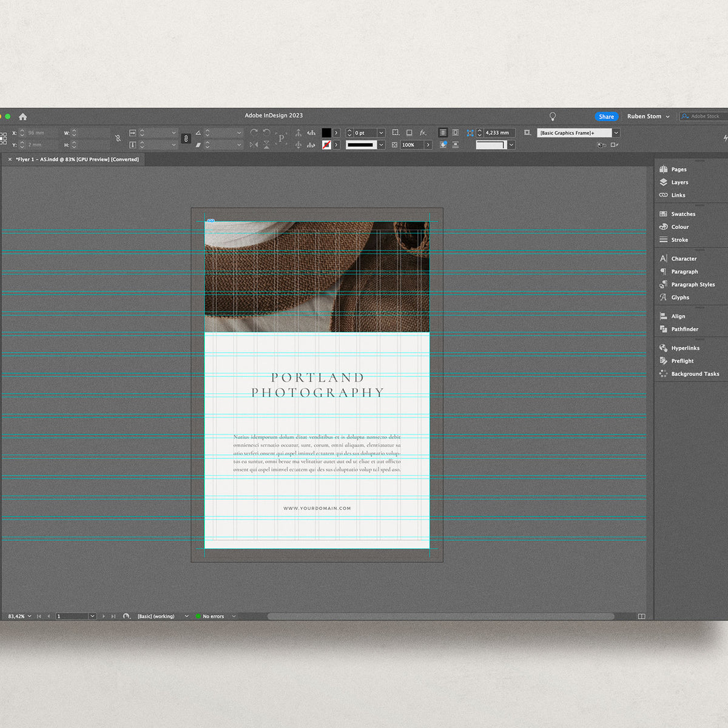Click rotate 90° clockwise icon

(254, 132)
